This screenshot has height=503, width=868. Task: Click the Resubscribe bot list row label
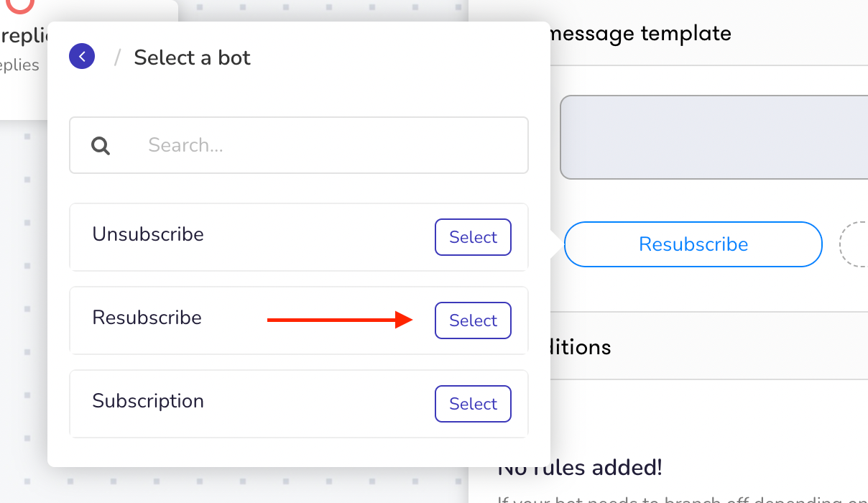[x=147, y=318]
